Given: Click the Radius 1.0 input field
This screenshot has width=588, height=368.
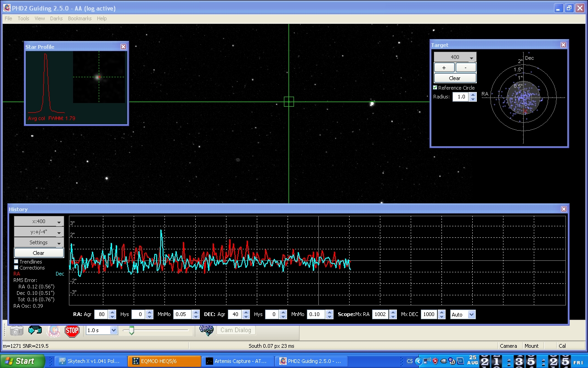Looking at the screenshot, I should pos(461,97).
